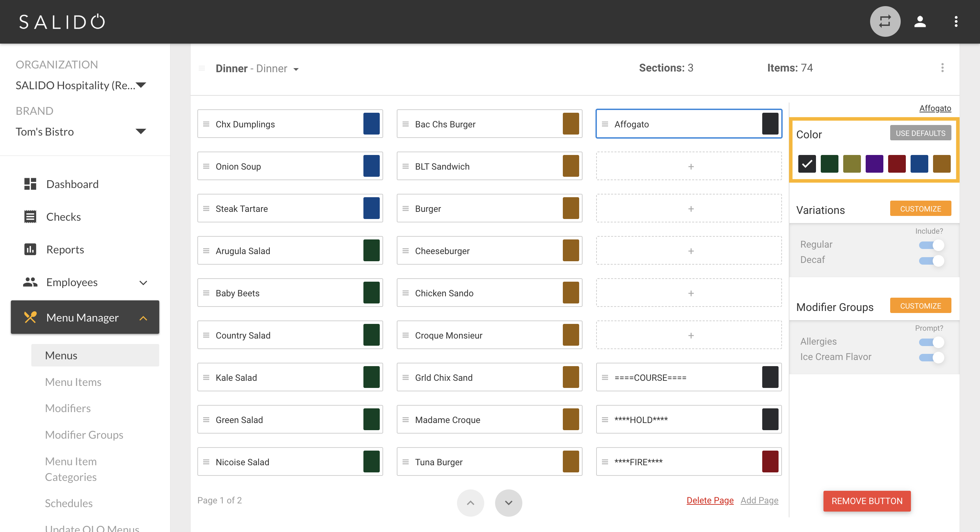Click the drag handle on ****FIRE****
Viewport: 980px width, 532px height.
click(x=605, y=462)
